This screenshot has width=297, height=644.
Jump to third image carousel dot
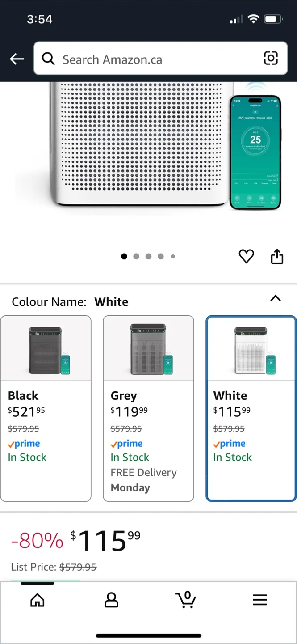[x=148, y=256]
